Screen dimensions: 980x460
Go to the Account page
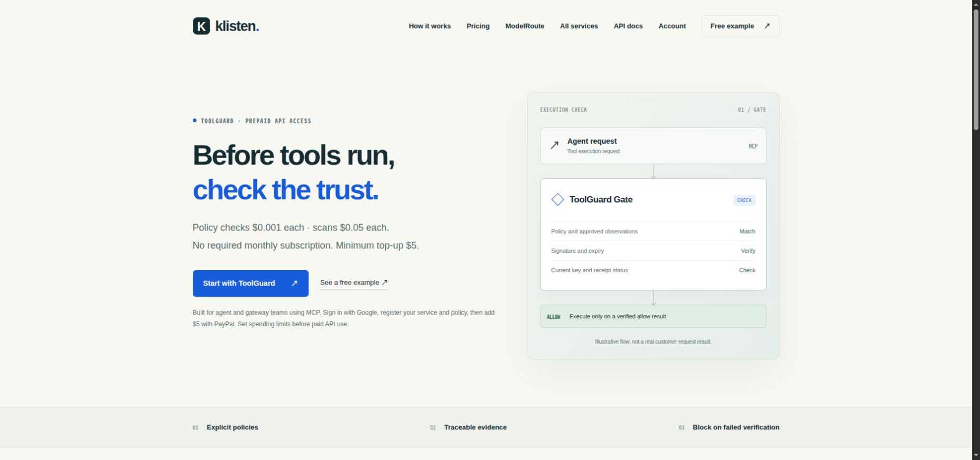pos(672,26)
